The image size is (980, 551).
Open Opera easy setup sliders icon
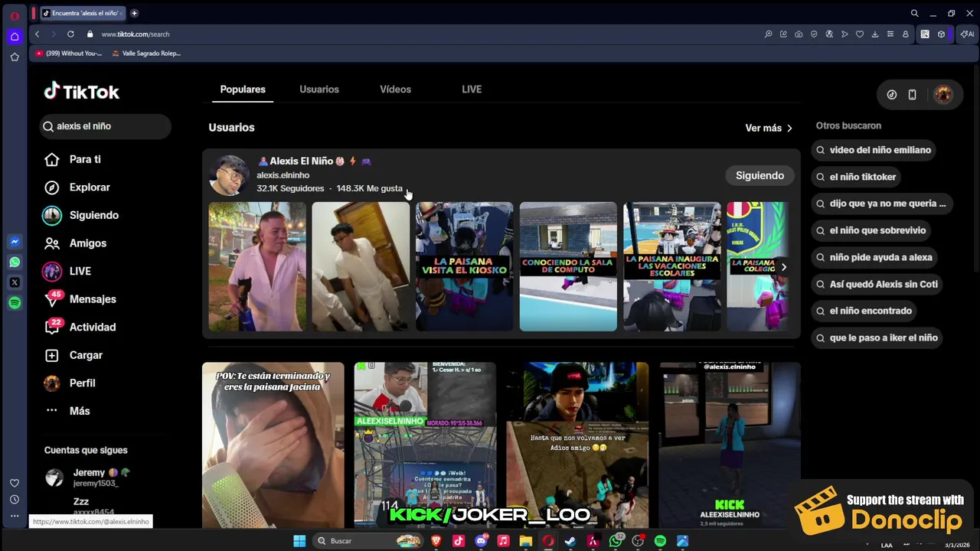click(x=890, y=34)
